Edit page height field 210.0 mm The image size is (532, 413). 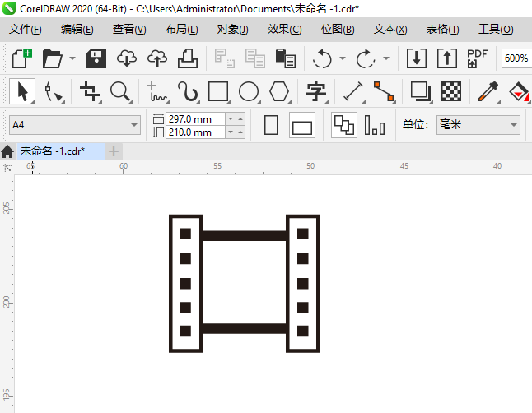click(x=195, y=132)
